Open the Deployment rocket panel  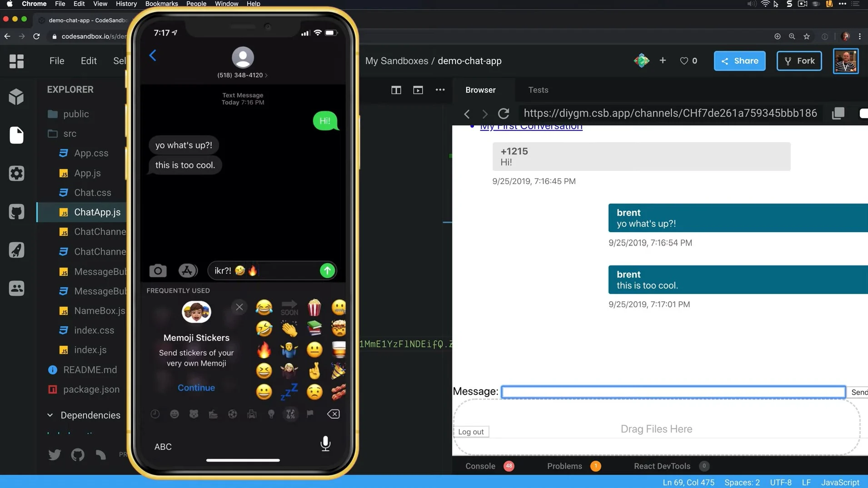click(x=16, y=250)
